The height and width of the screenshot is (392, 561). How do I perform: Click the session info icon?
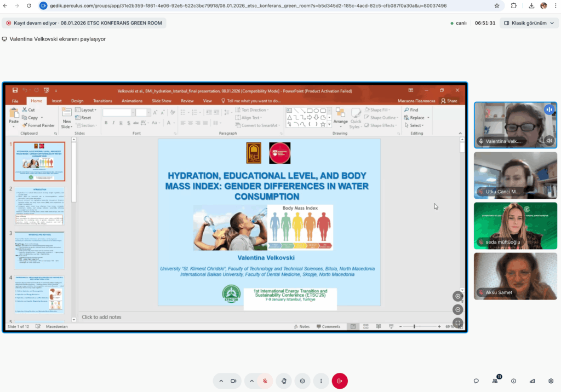click(x=513, y=381)
